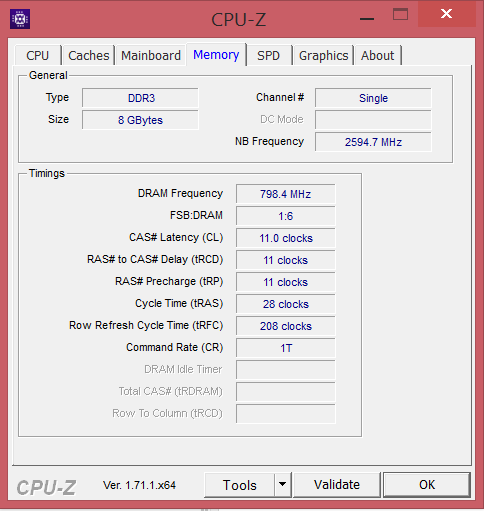Click the CAS# Latency 11.0 clocks value
484x511 pixels.
pyautogui.click(x=286, y=238)
